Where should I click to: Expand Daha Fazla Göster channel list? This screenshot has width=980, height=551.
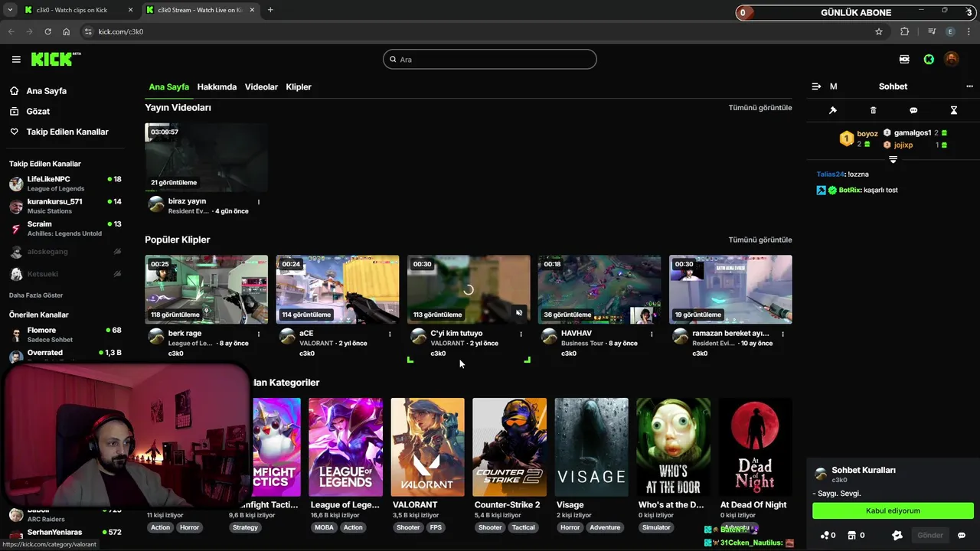36,295
